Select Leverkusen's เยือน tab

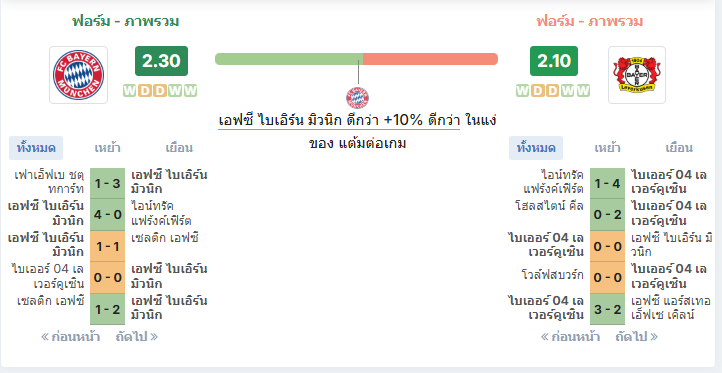(x=679, y=148)
